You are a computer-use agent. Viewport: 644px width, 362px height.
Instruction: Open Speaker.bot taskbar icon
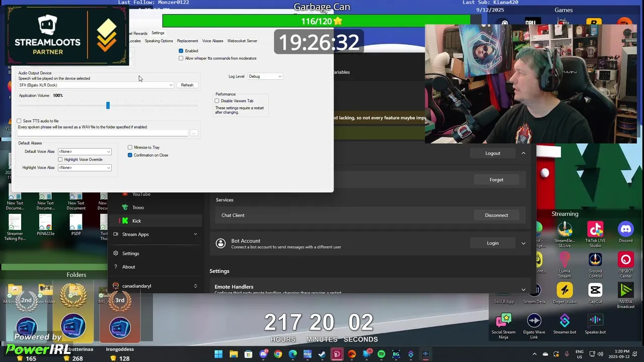pyautogui.click(x=426, y=354)
